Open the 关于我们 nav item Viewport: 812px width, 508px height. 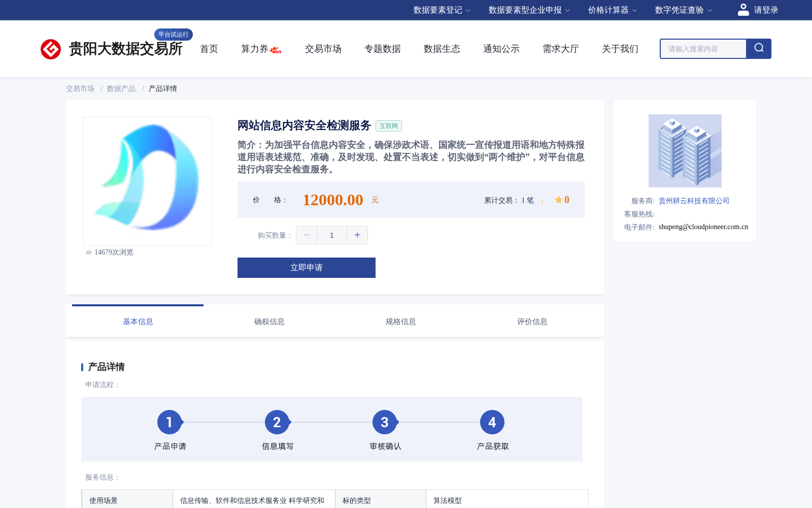620,49
